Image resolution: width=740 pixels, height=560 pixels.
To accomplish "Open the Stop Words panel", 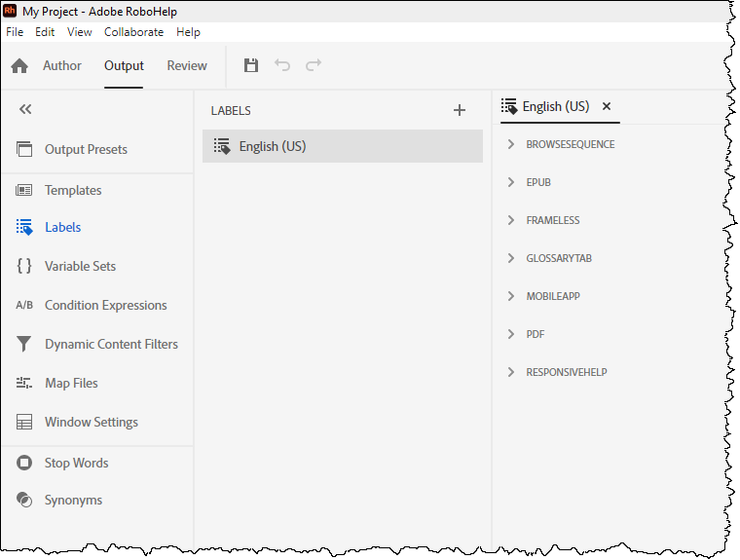I will [76, 463].
